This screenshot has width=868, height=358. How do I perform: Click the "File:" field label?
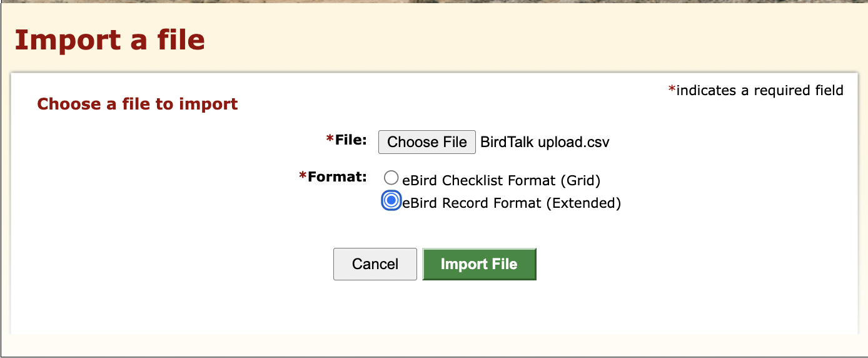pyautogui.click(x=351, y=140)
